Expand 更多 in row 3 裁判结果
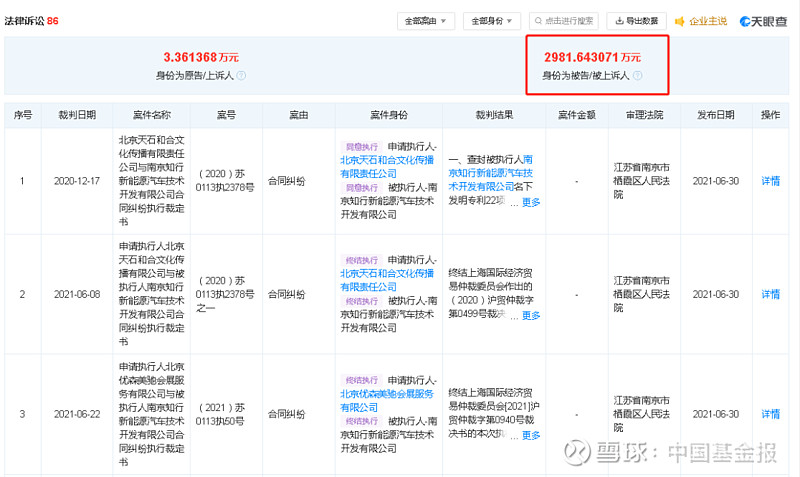Screen dimensions: 800x477 531,435
